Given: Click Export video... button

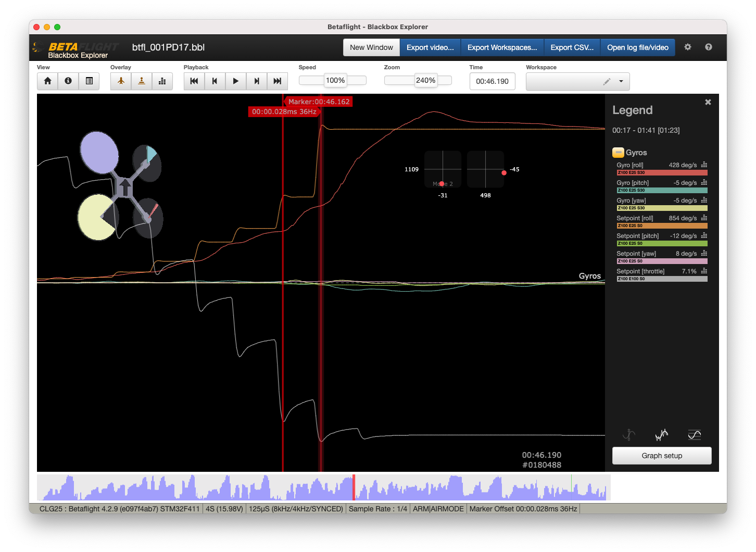Looking at the screenshot, I should pos(430,47).
